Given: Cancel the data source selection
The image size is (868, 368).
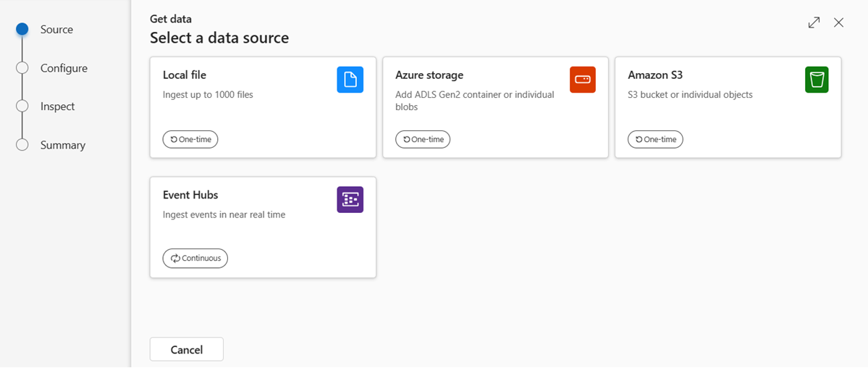Looking at the screenshot, I should coord(187,350).
